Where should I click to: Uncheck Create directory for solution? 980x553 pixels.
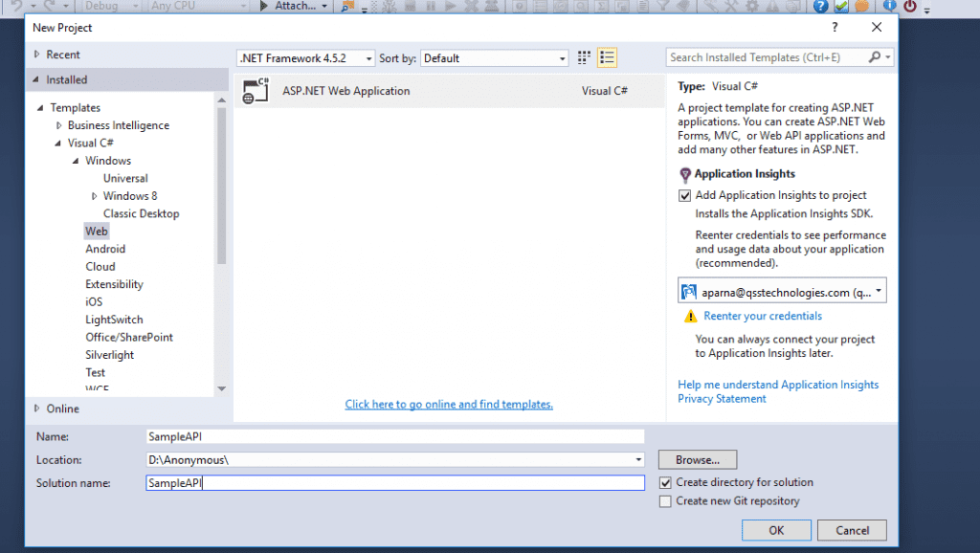(x=666, y=482)
